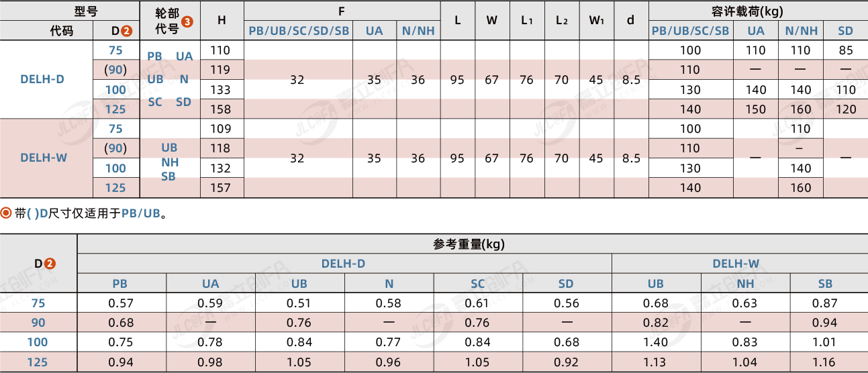Click the orange circled 2 beside D in top header
The image size is (868, 373).
tap(127, 31)
